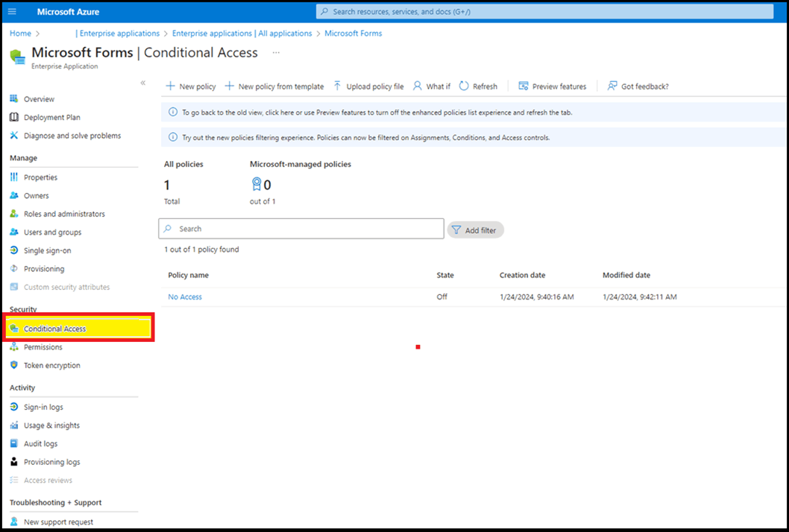Viewport: 789px width, 532px height.
Task: Click the Custom security attributes icon
Action: pyautogui.click(x=14, y=287)
